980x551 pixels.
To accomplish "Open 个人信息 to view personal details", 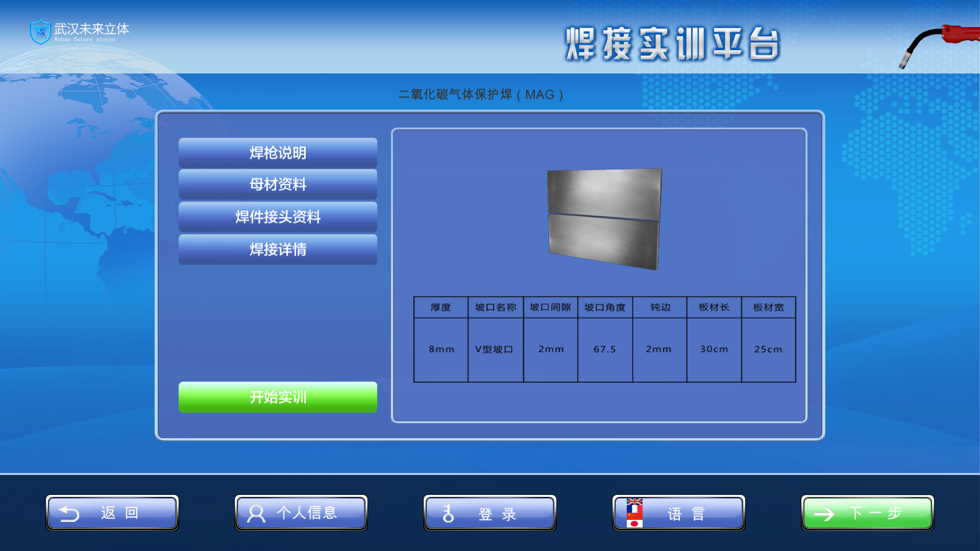I will [x=301, y=513].
